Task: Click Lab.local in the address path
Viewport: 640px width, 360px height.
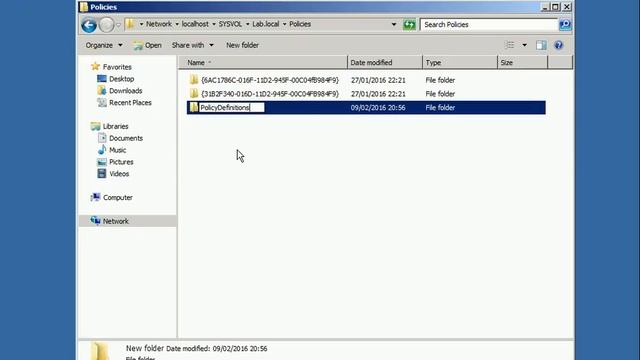Action: (x=265, y=24)
